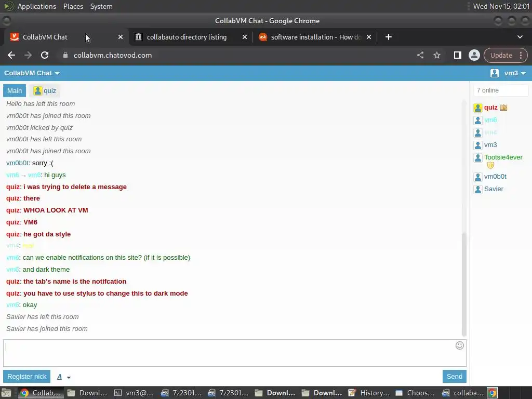The image size is (532, 399).
Task: Close the collabauto directory listing tab
Action: pyautogui.click(x=244, y=37)
